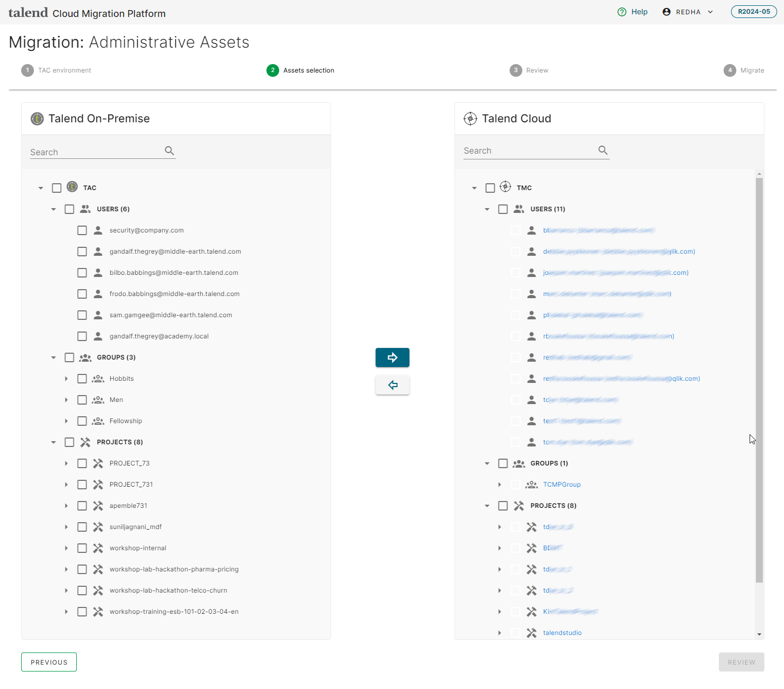Click the Hobbits group icon
Image resolution: width=784 pixels, height=689 pixels.
coord(98,379)
